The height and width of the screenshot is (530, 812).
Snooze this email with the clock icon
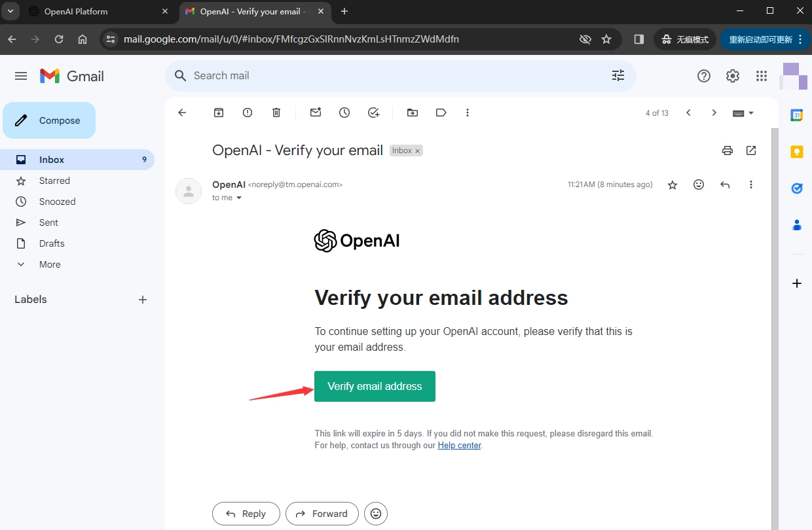(x=344, y=113)
